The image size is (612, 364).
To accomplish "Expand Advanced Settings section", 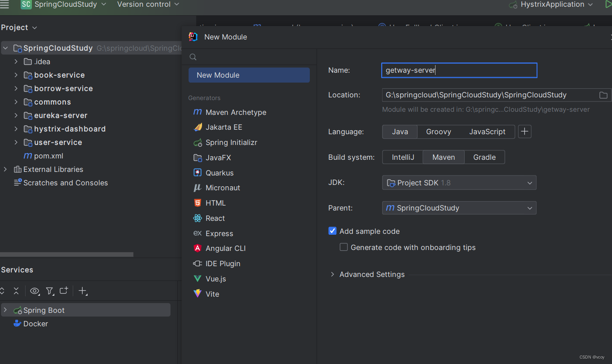I will tap(333, 274).
